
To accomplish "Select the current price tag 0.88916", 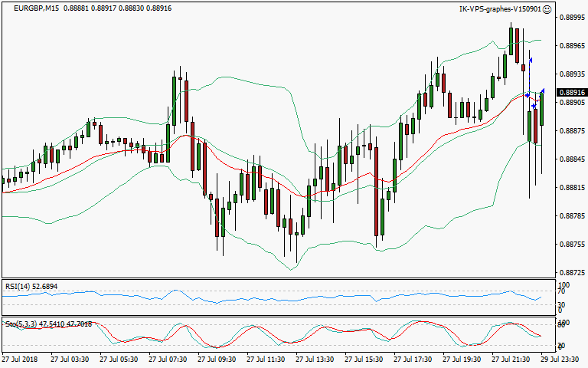I will 572,92.
